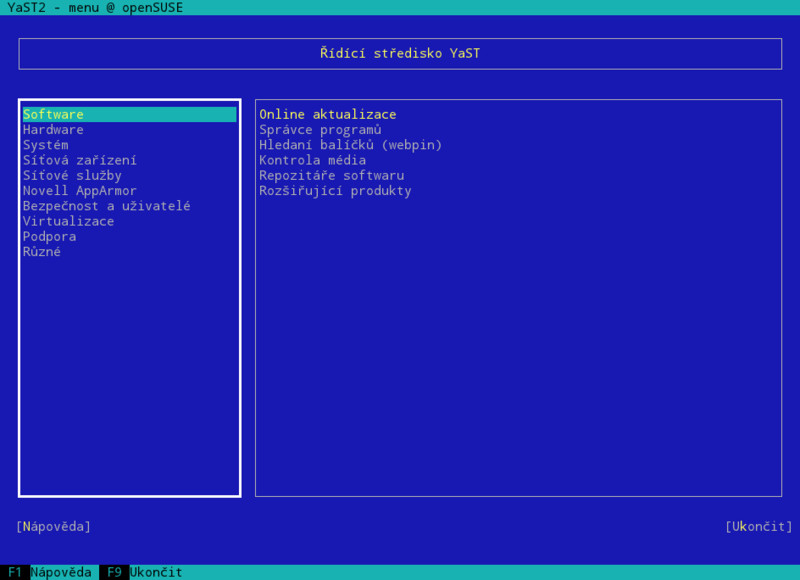Click the [Ukončit] quit button

click(759, 526)
